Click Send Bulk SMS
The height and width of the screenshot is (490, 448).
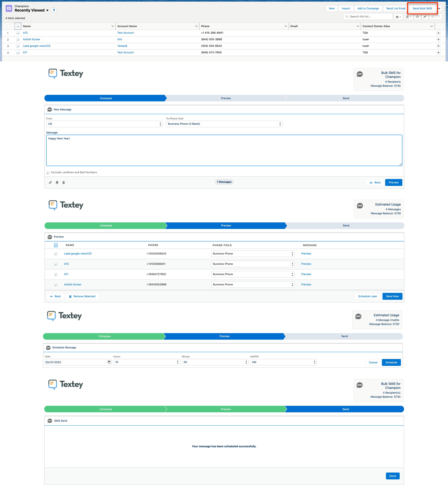tap(422, 9)
